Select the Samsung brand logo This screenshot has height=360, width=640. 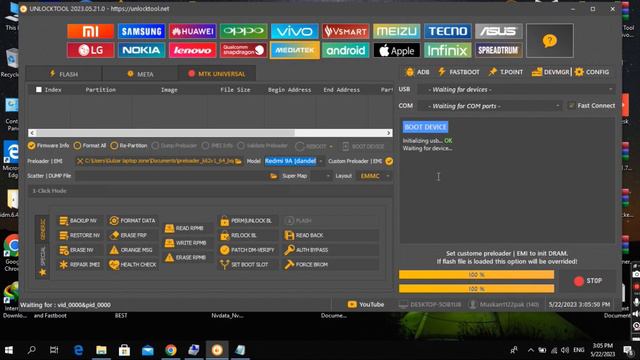pos(141,31)
